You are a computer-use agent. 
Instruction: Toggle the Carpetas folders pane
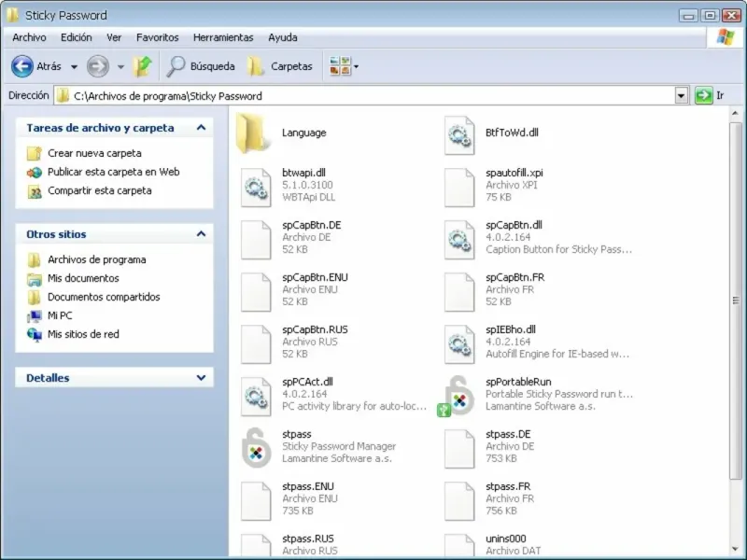[280, 66]
